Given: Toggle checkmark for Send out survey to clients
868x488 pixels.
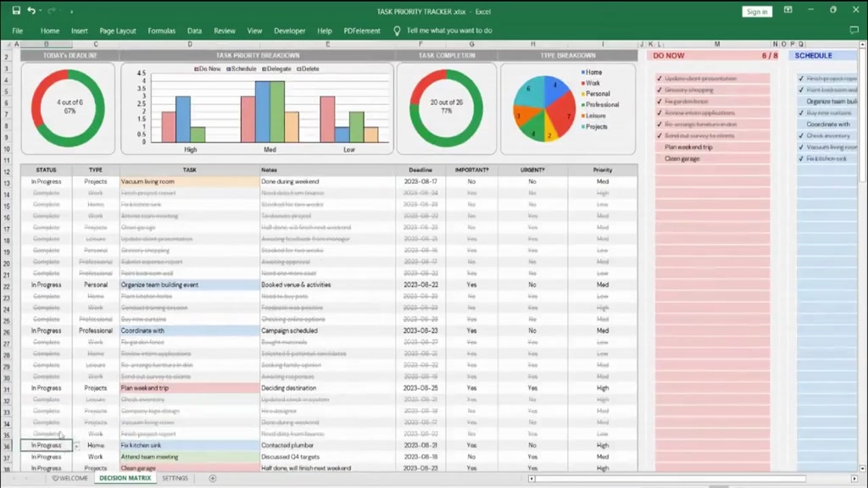Looking at the screenshot, I should (659, 136).
